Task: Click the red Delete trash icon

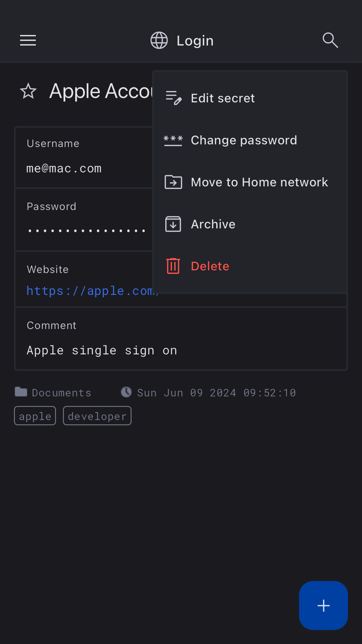Action: (x=173, y=266)
